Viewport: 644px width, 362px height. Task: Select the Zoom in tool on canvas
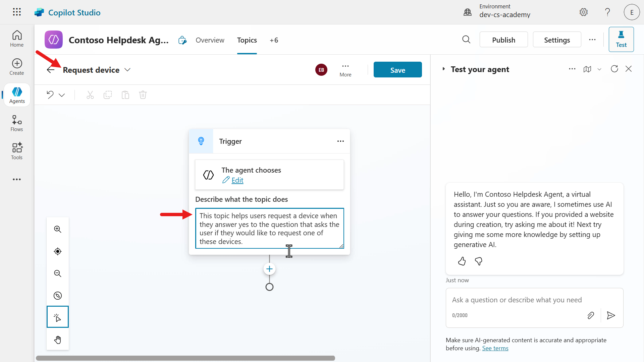click(57, 229)
